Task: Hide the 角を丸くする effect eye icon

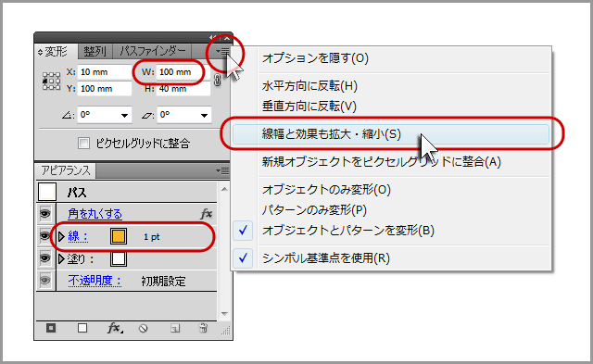Action: pos(45,214)
